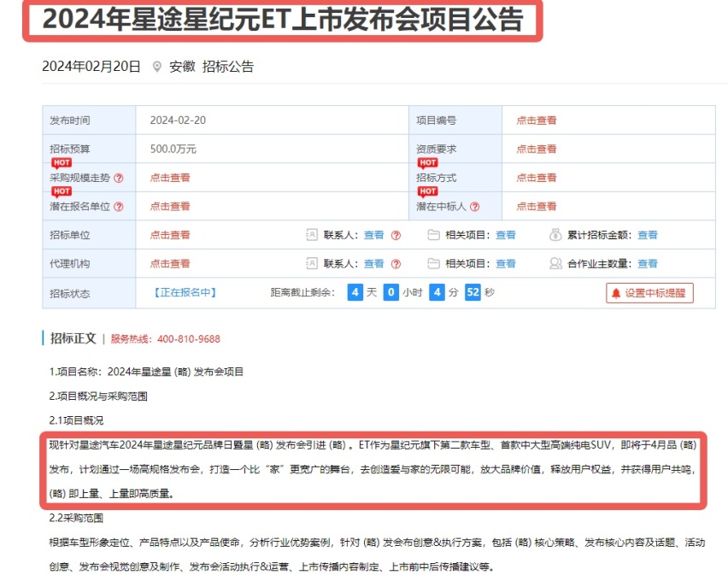Viewport: 728px width, 581px height.
Task: Click bell icon in 设置中标提醒 button
Action: coord(616,293)
